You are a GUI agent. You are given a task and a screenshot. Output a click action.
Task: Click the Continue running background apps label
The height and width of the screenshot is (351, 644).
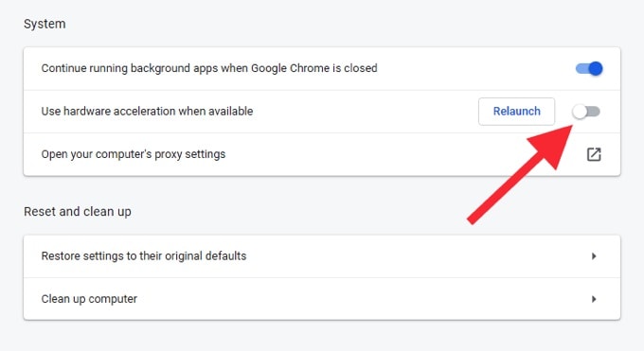(x=209, y=68)
